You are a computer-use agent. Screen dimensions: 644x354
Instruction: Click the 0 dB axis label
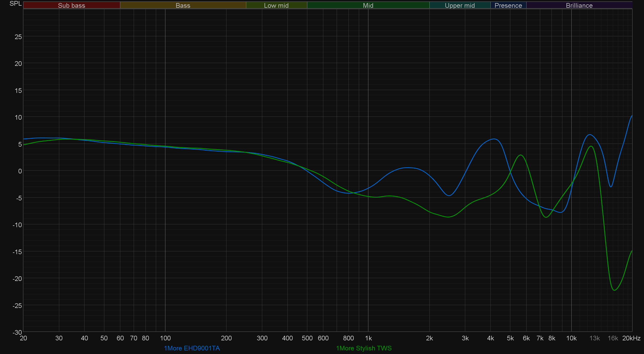(x=20, y=171)
